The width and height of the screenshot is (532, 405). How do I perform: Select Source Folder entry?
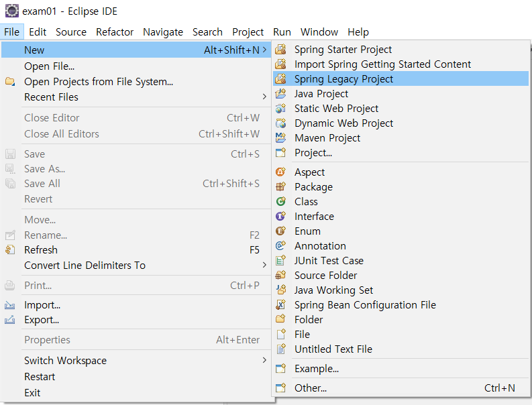pyautogui.click(x=401, y=275)
